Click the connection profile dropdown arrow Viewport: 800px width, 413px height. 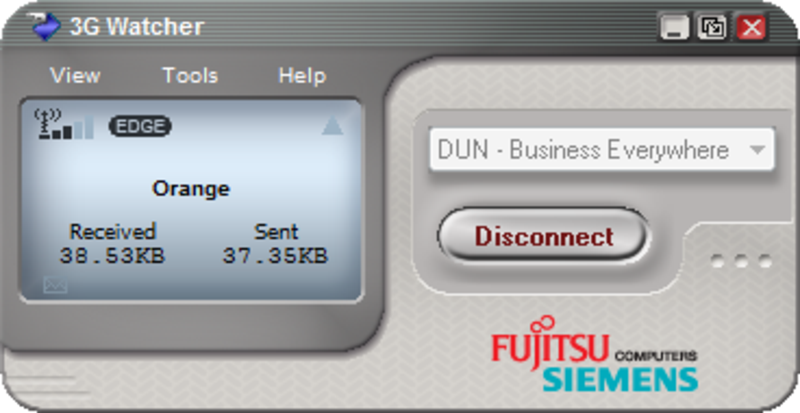tap(758, 150)
